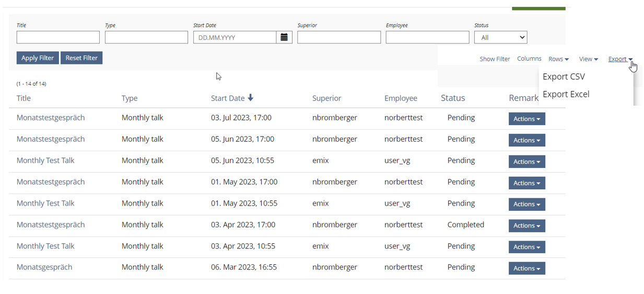
Task: Open Actions for the Completed talk row
Action: [526, 225]
